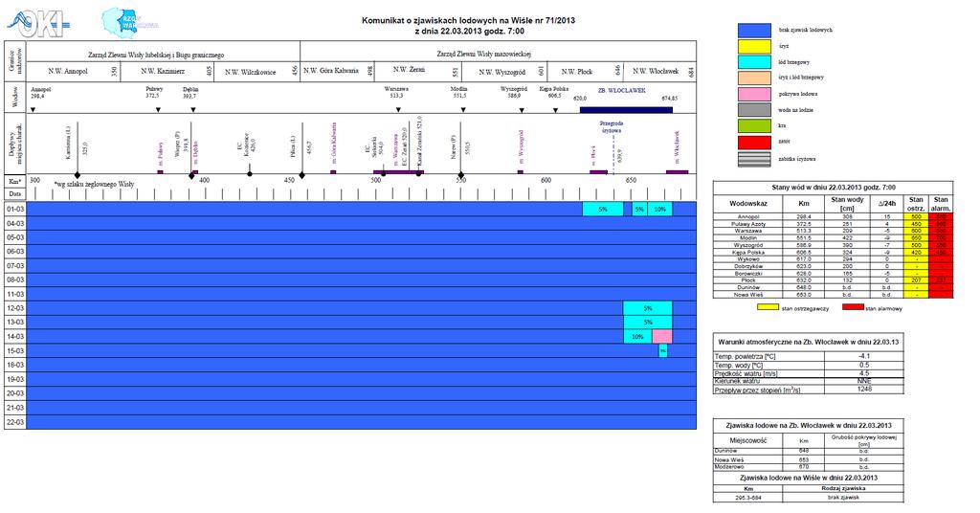Click the N.W. Wyszogród section header
Screen dimensions: 980x513
[x=502, y=72]
